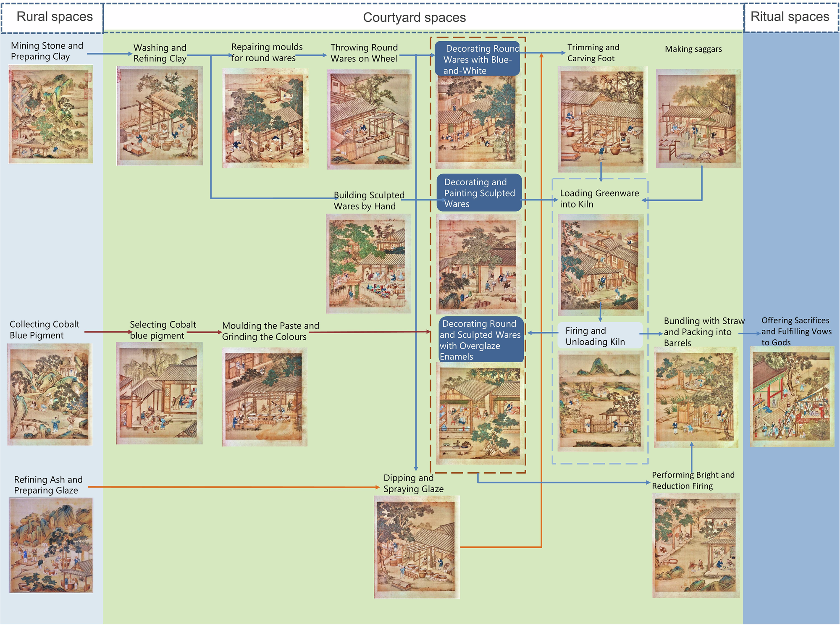Click the Dipping and Spraying Glaze painting

pyautogui.click(x=417, y=547)
